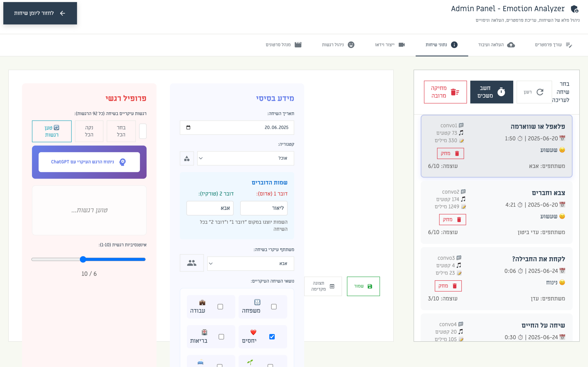The width and height of the screenshot is (588, 367).
Task: Delete convo2 with its trash button
Action: coord(452,219)
